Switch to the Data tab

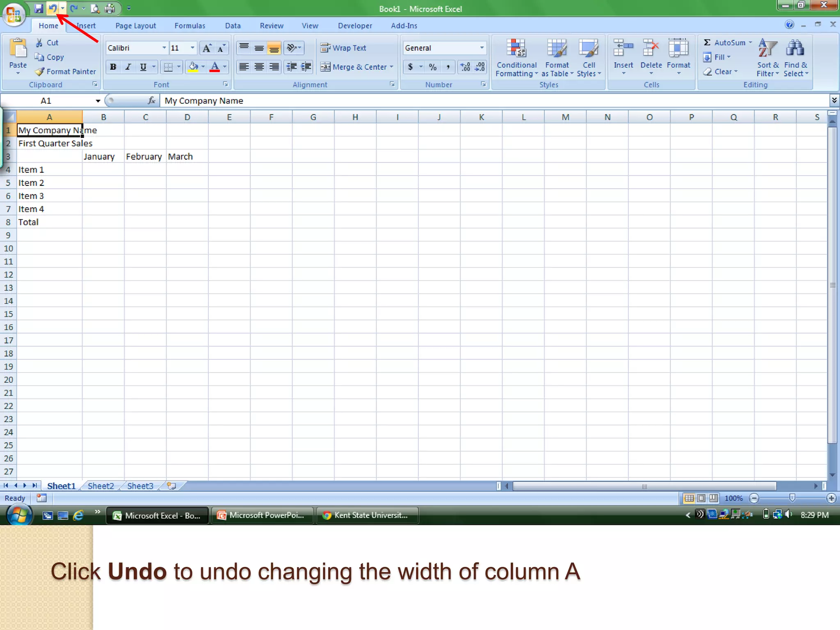click(x=233, y=26)
